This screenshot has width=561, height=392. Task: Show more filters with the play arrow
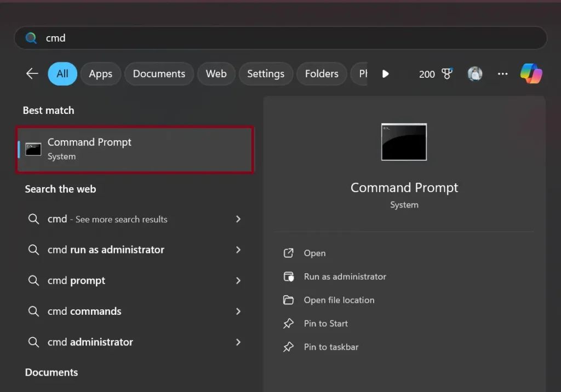(x=385, y=74)
